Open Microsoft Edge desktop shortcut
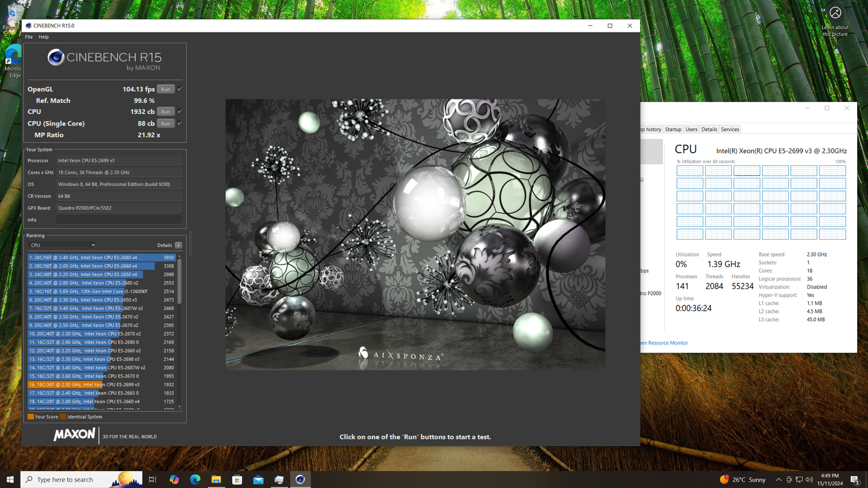 coord(12,61)
